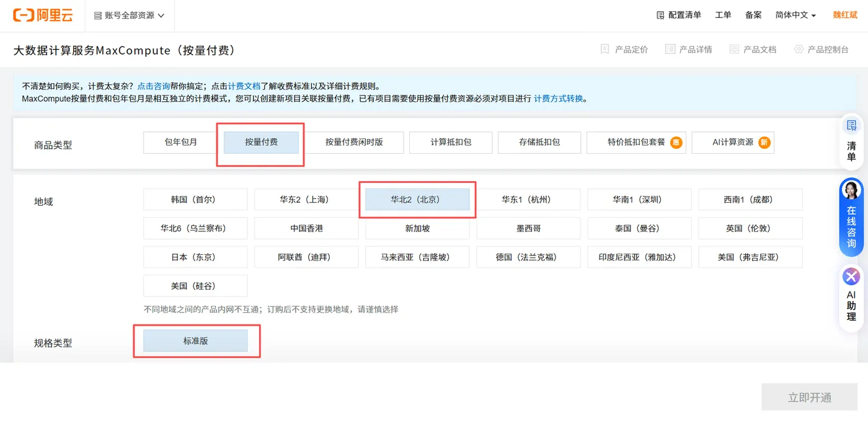
Task: Open 配置清单 in the top bar
Action: pos(679,15)
